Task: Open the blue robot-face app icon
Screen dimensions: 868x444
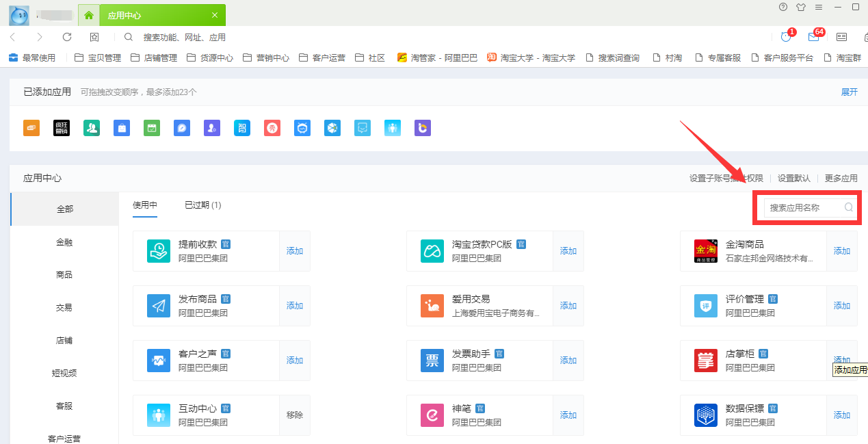Action: pos(302,128)
